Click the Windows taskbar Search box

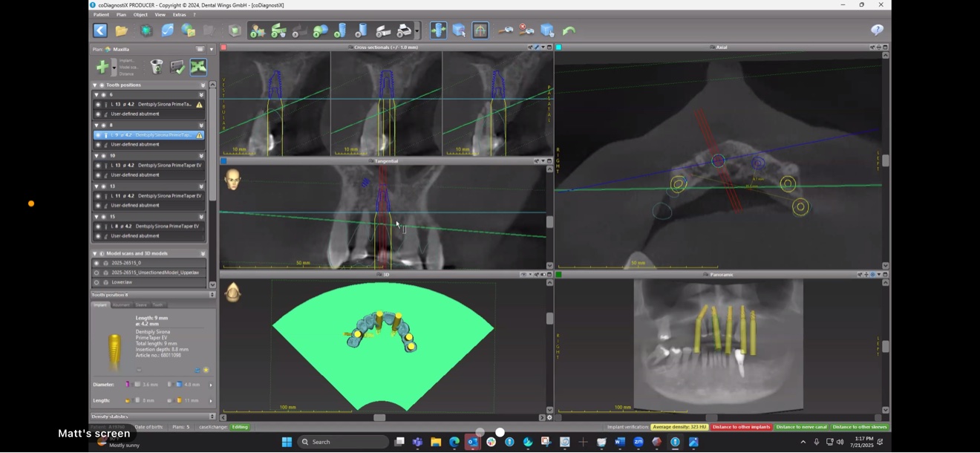[344, 442]
